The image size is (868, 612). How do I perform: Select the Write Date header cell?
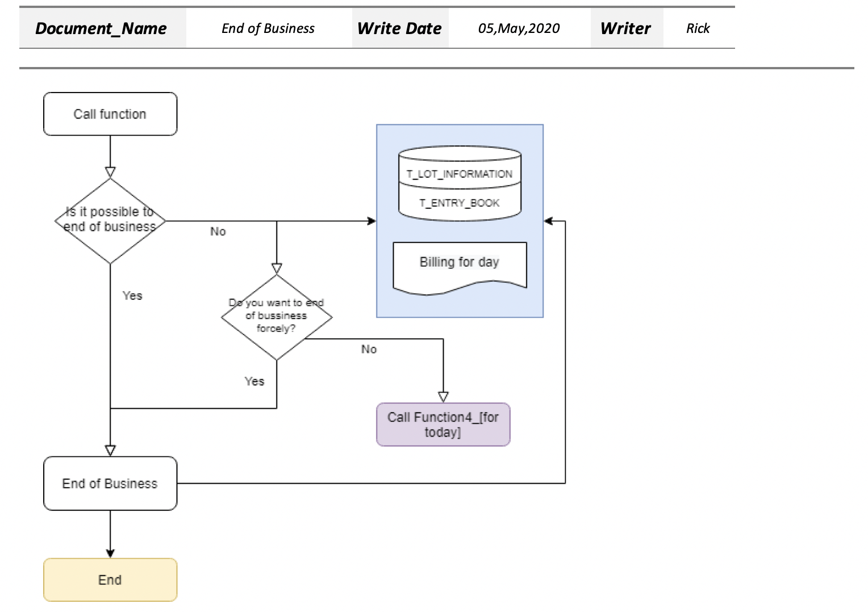pyautogui.click(x=399, y=28)
